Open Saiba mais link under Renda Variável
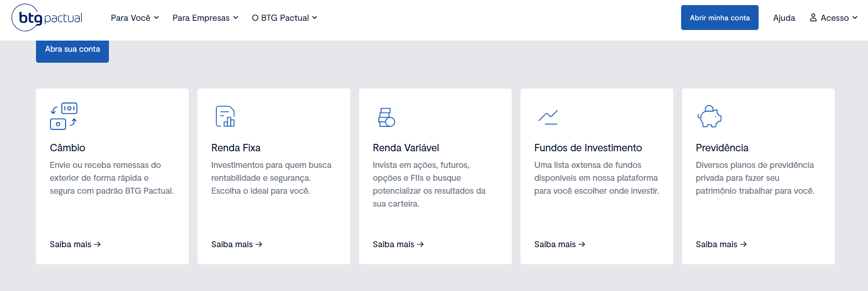This screenshot has height=291, width=868. coord(398,244)
